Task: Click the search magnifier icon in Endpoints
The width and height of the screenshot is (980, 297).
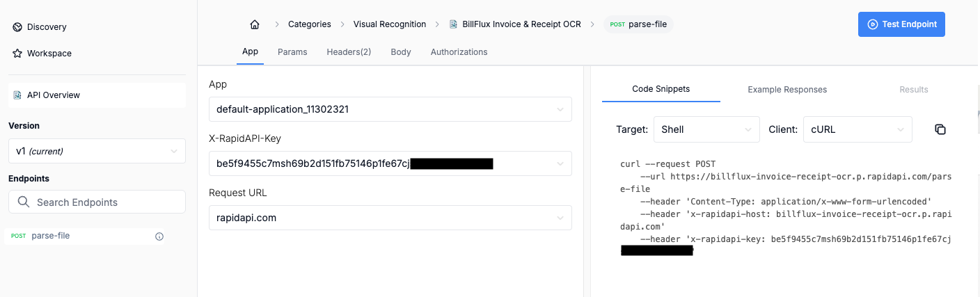Action: coord(23,202)
